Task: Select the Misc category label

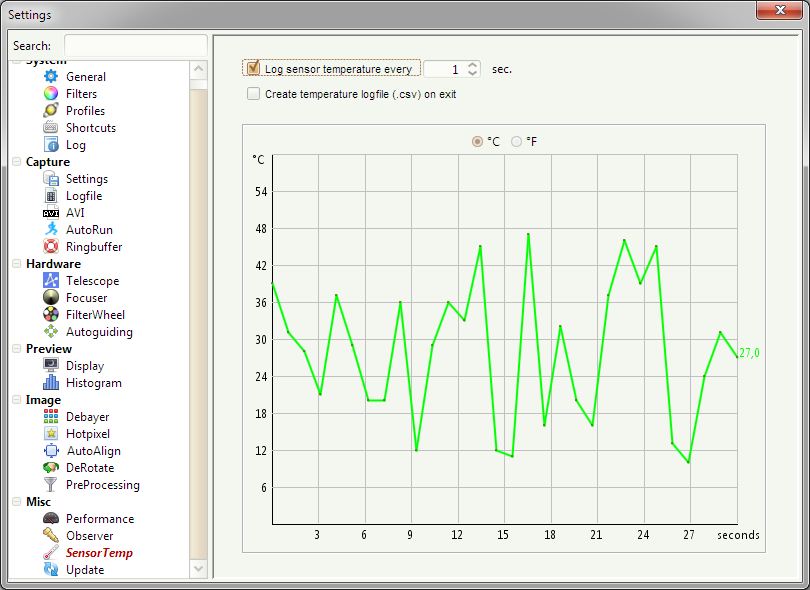Action: tap(39, 502)
